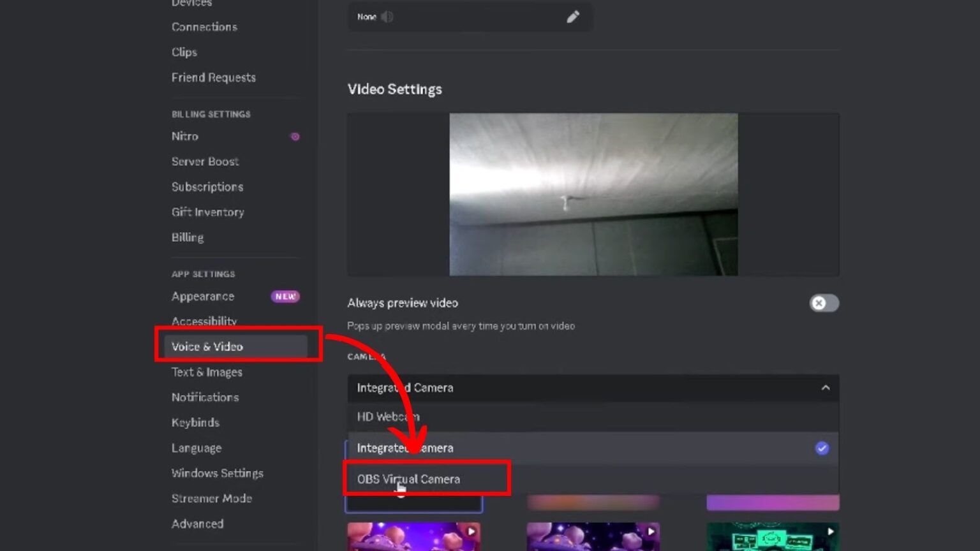The width and height of the screenshot is (980, 551).
Task: Select OBS Virtual Camera as the camera
Action: pos(408,479)
